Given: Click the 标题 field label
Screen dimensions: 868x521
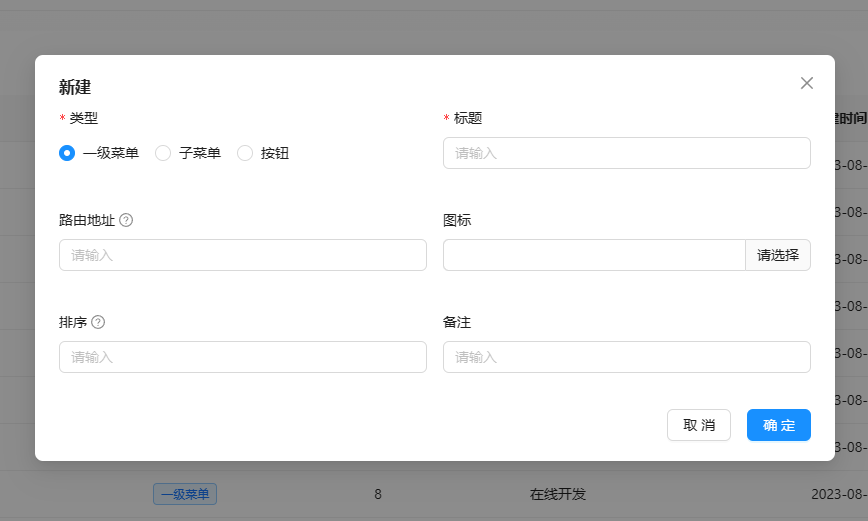Looking at the screenshot, I should coord(468,118).
